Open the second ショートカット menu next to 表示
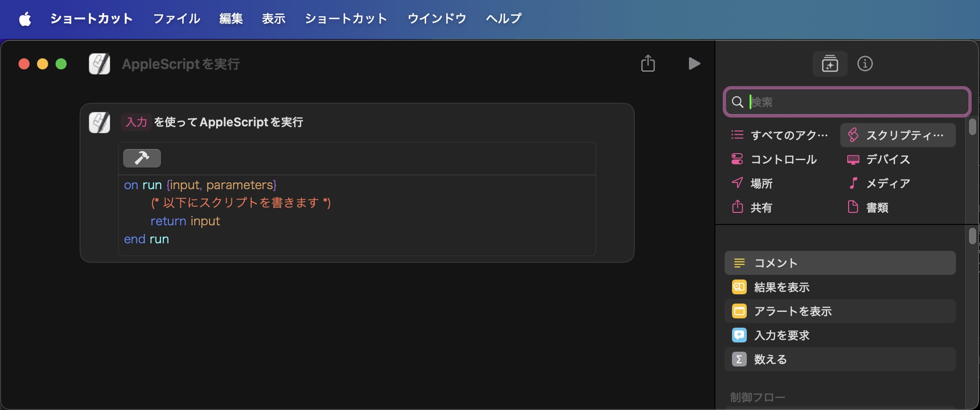980x410 pixels. click(x=346, y=19)
